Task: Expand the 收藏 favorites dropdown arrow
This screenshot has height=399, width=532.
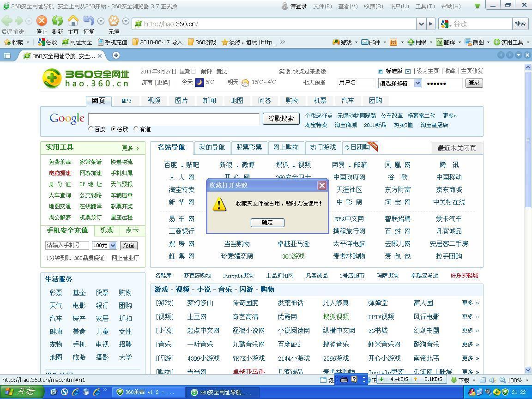Action: (28, 42)
